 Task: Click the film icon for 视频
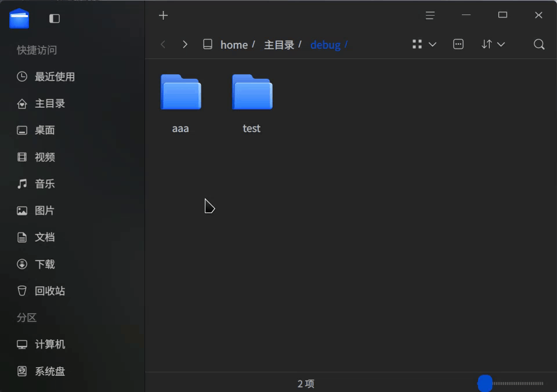[x=22, y=157]
